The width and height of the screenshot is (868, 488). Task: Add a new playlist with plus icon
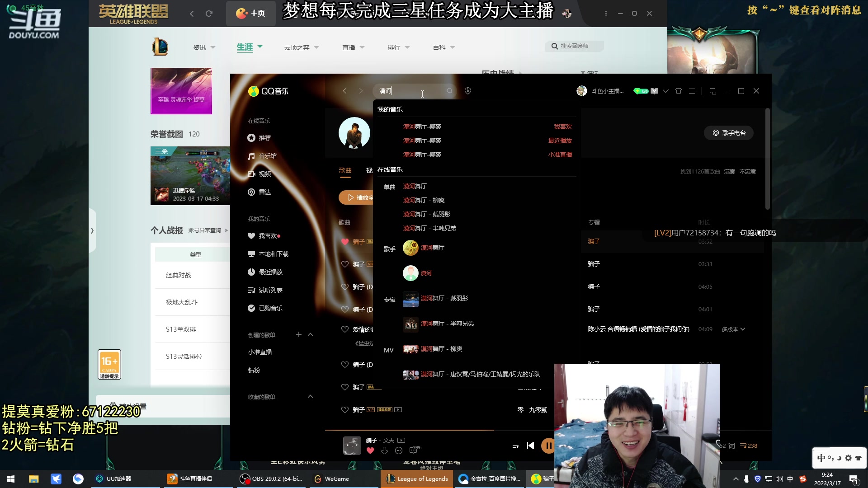[298, 334]
